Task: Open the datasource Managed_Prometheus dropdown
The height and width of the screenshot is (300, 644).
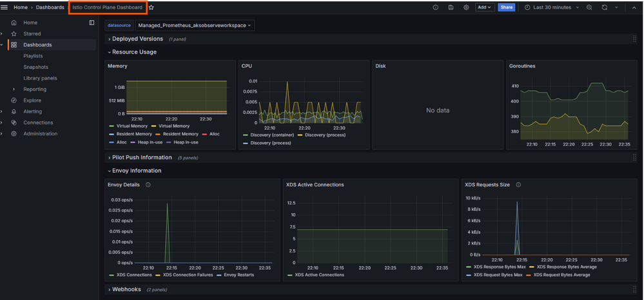Action: (195, 26)
